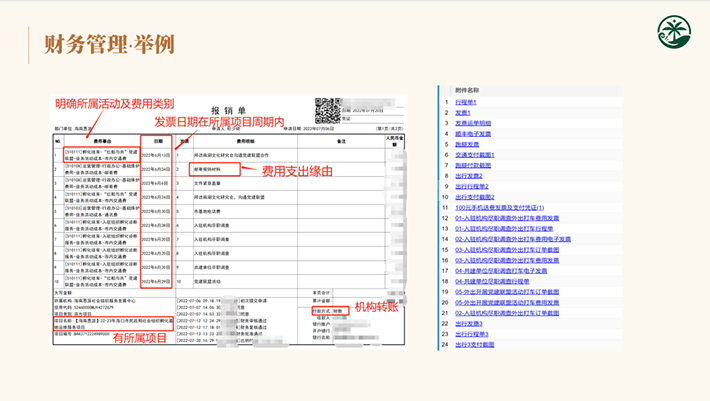Open the 顺丰电子发票 attachment
This screenshot has width=710, height=401.
click(473, 134)
